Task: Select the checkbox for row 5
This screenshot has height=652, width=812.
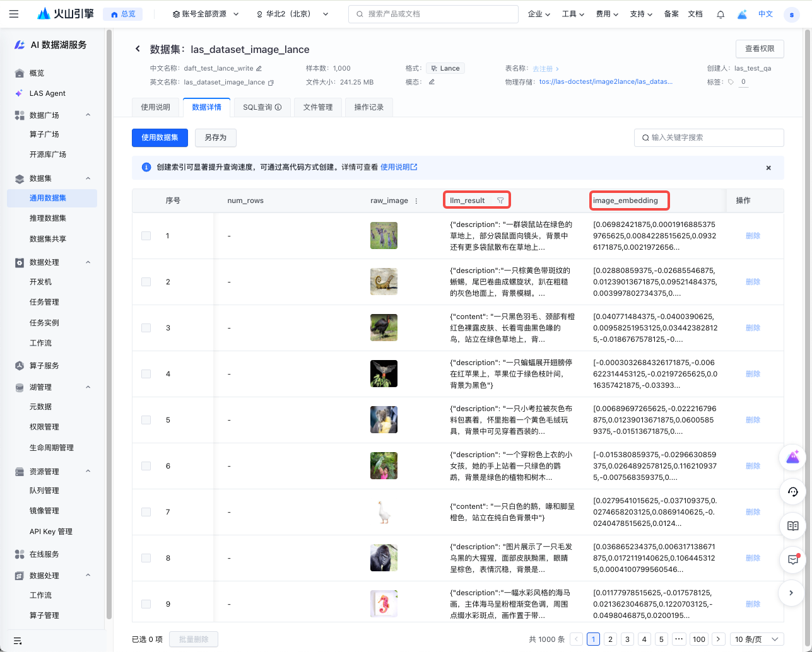Action: (x=146, y=420)
